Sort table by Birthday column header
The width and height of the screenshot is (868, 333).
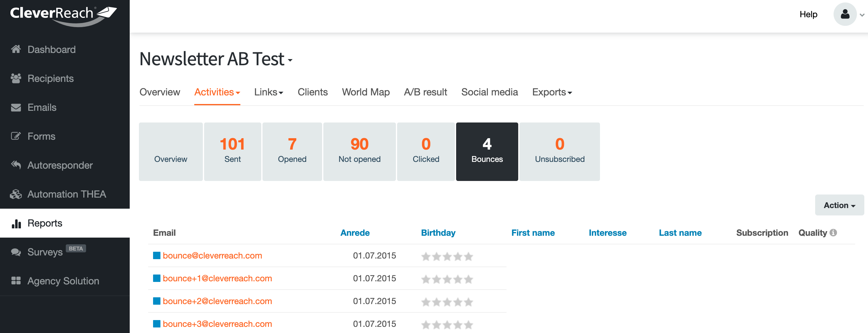438,232
